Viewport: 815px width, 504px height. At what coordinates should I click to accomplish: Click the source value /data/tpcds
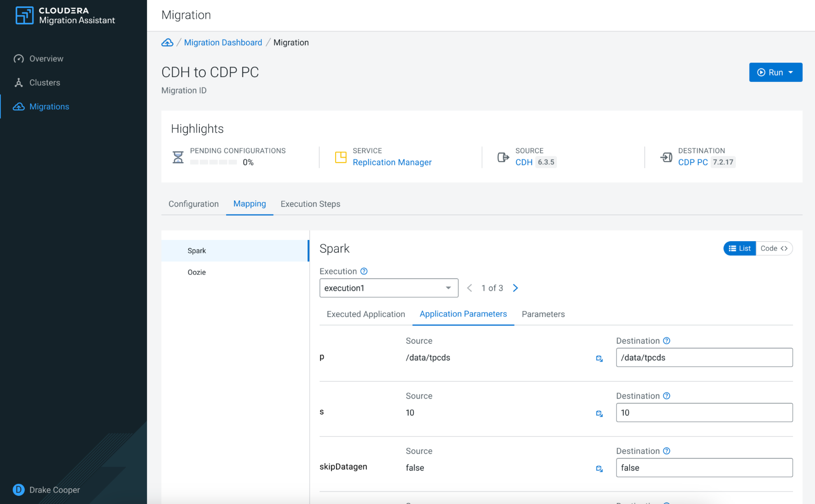point(428,358)
